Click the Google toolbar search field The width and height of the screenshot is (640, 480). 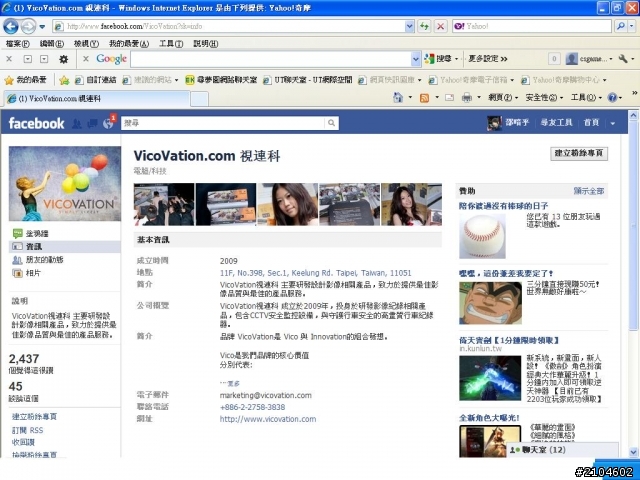point(271,59)
